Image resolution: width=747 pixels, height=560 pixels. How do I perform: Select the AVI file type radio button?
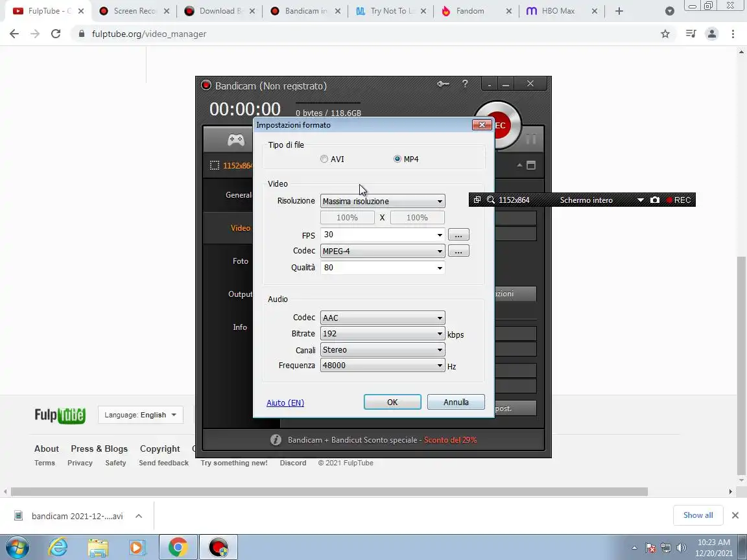(x=324, y=159)
